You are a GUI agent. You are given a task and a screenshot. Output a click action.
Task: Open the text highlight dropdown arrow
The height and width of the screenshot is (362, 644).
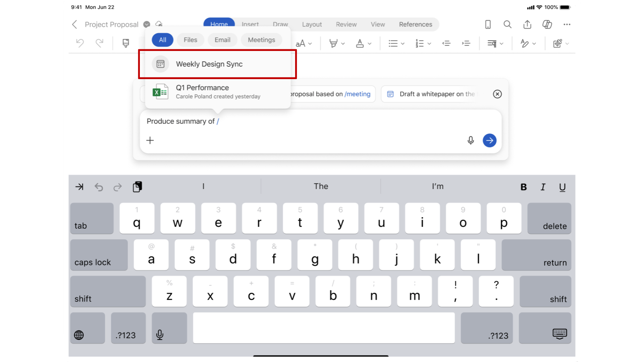pos(343,44)
